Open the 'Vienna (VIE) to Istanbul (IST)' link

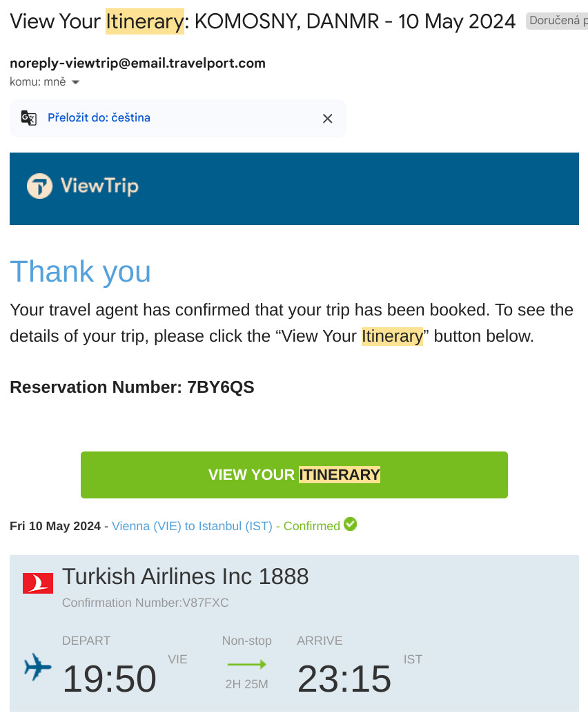pyautogui.click(x=193, y=526)
